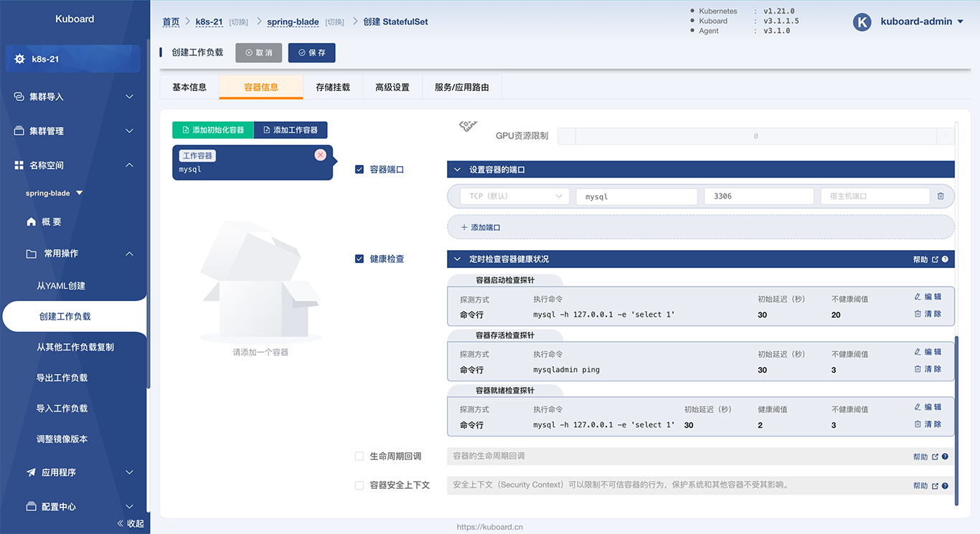Open help for 容器安全上下文
Screen dimensions: 980x534
pyautogui.click(x=945, y=485)
